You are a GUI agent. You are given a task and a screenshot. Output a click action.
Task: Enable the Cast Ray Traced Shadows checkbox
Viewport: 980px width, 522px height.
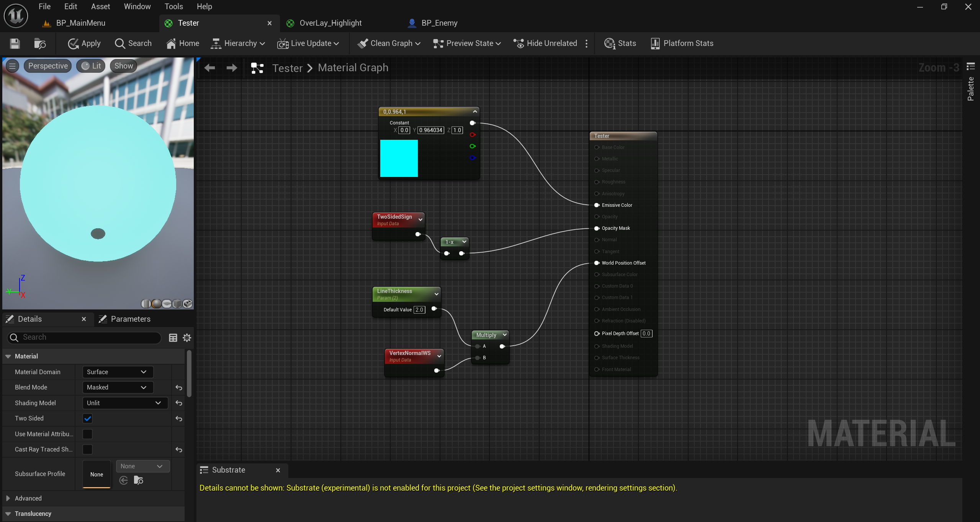pyautogui.click(x=88, y=449)
